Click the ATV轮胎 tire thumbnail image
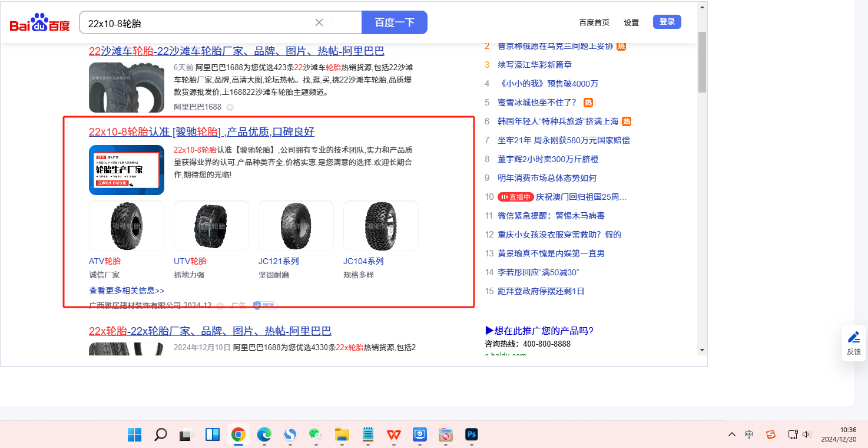This screenshot has width=868, height=448. (x=127, y=226)
